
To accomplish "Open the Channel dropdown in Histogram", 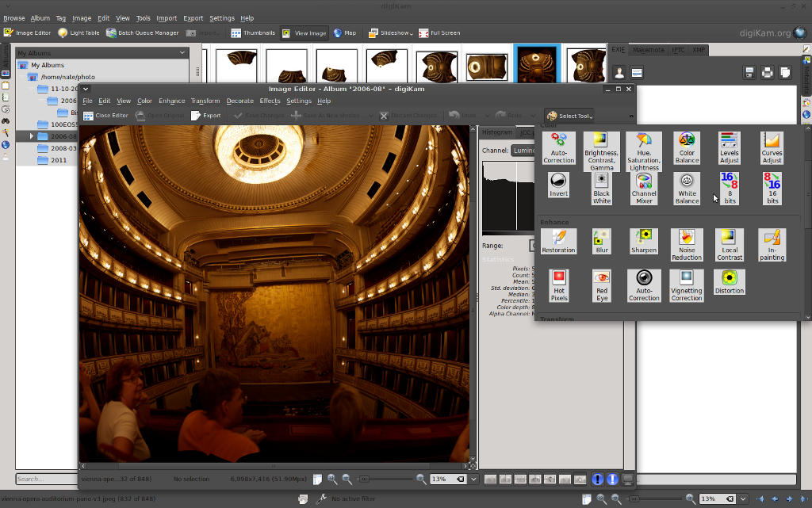I will tap(522, 151).
